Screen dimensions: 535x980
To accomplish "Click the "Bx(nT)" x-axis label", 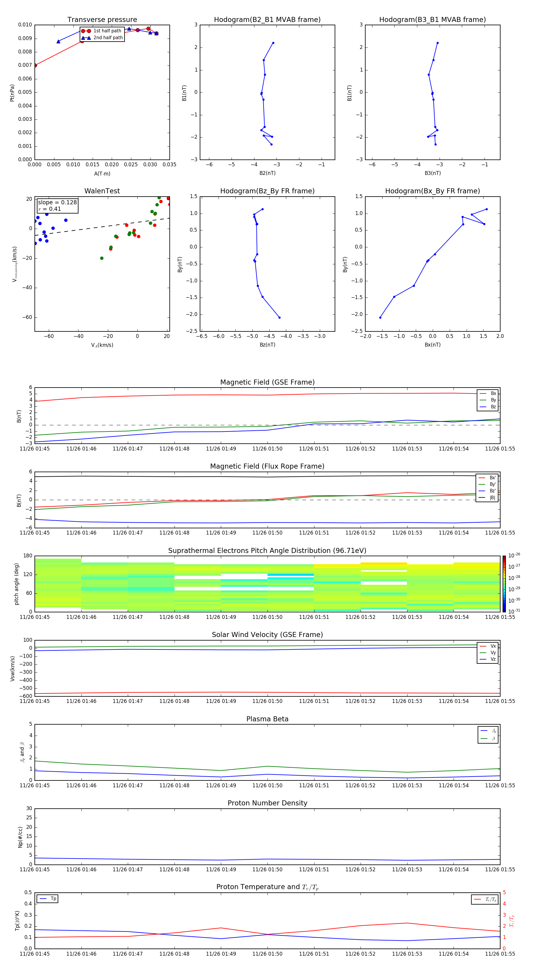I will tap(432, 345).
